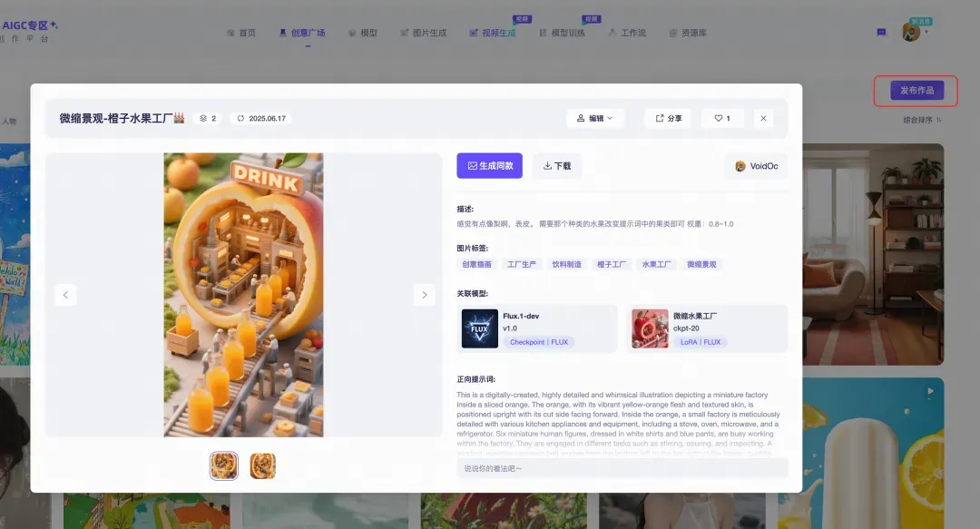Download the image via 下载 button
980x529 pixels.
coord(557,166)
